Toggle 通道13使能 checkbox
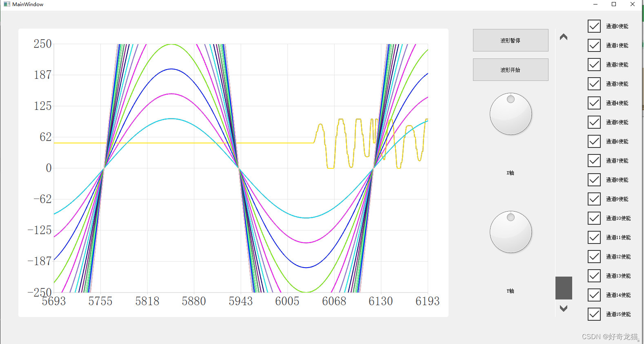The image size is (644, 344). [x=594, y=276]
